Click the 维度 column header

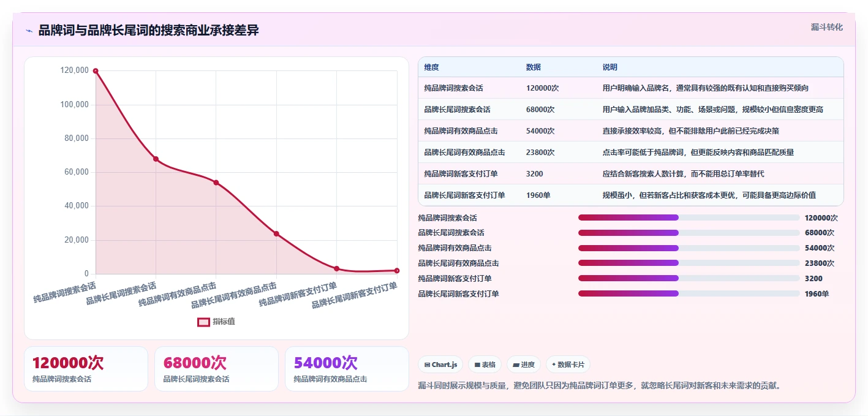coord(431,67)
